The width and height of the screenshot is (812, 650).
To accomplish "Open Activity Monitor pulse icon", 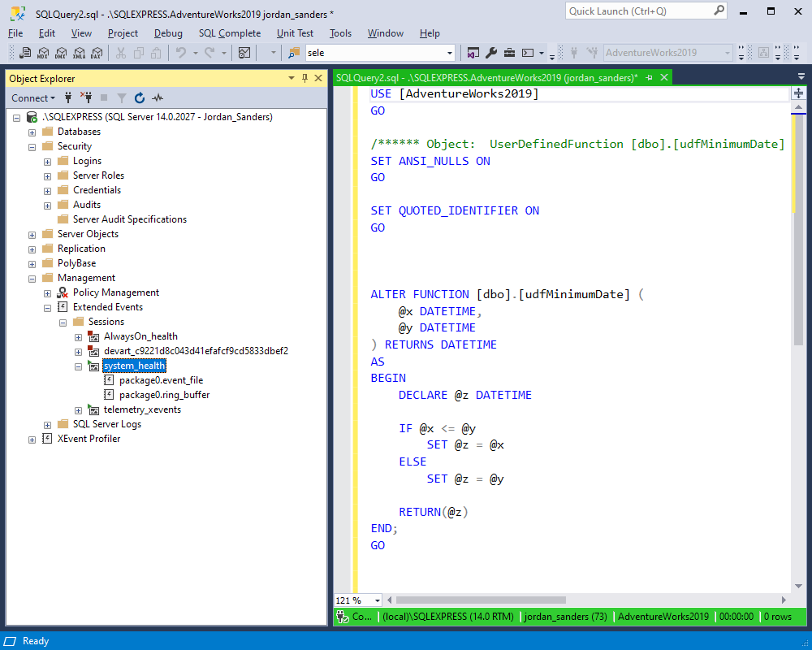I will tap(158, 97).
